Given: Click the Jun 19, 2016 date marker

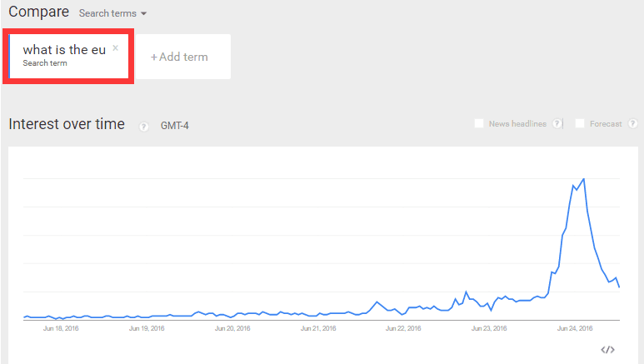Looking at the screenshot, I should (x=146, y=328).
